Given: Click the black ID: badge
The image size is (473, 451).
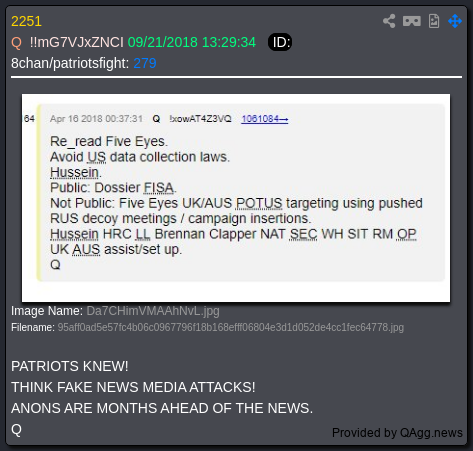Looking at the screenshot, I should click(280, 42).
